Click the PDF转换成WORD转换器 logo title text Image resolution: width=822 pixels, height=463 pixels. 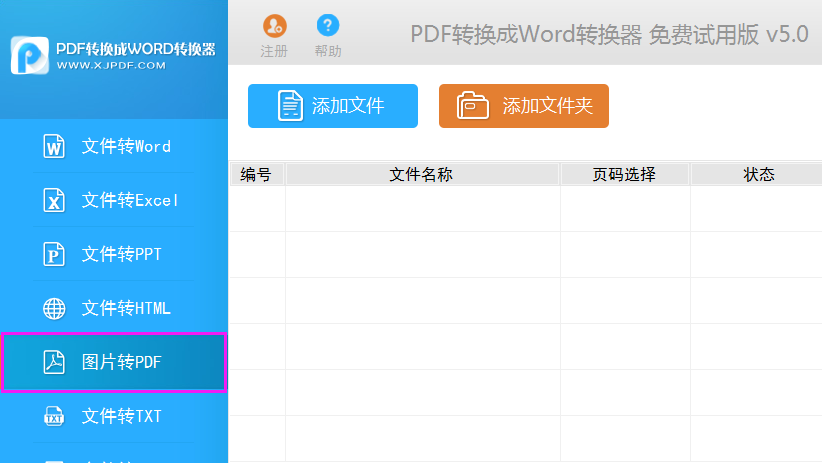(136, 49)
